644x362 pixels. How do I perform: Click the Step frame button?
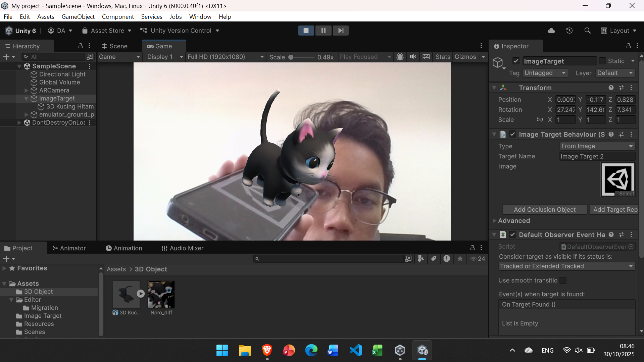(341, 31)
